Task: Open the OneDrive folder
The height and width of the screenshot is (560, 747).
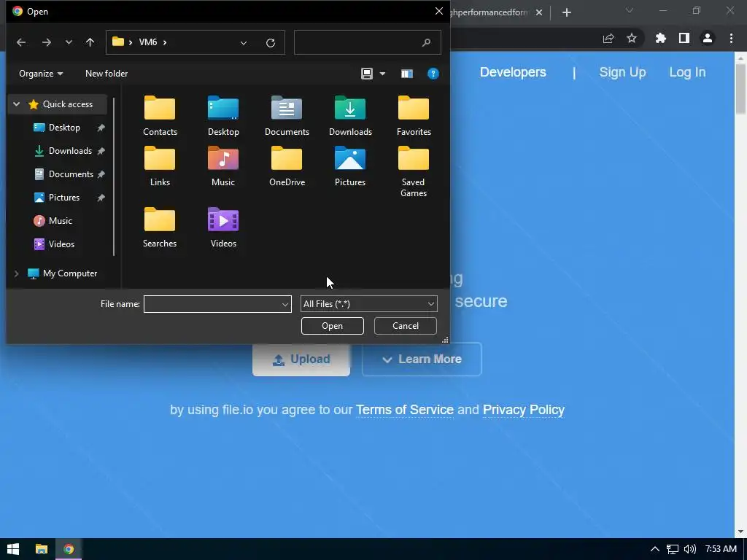Action: coord(287,167)
